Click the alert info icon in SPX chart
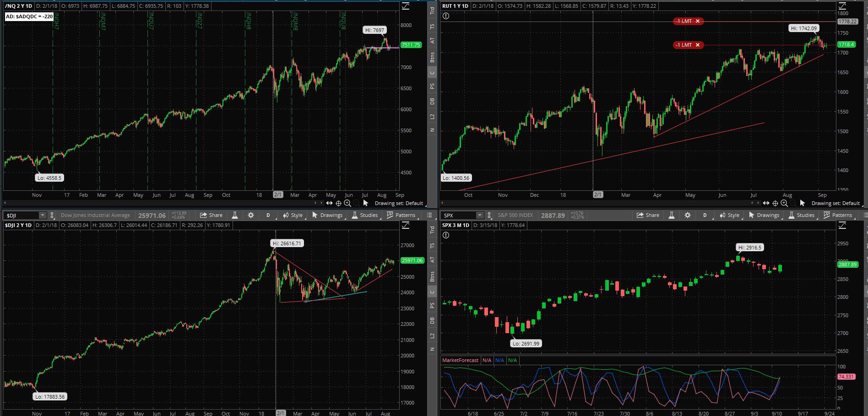The image size is (868, 416). pyautogui.click(x=446, y=235)
